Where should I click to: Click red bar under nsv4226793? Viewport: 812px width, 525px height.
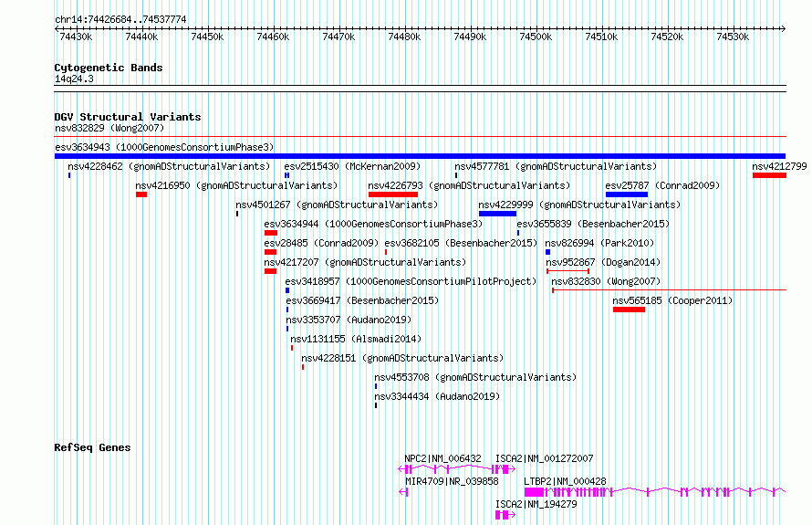pos(393,194)
